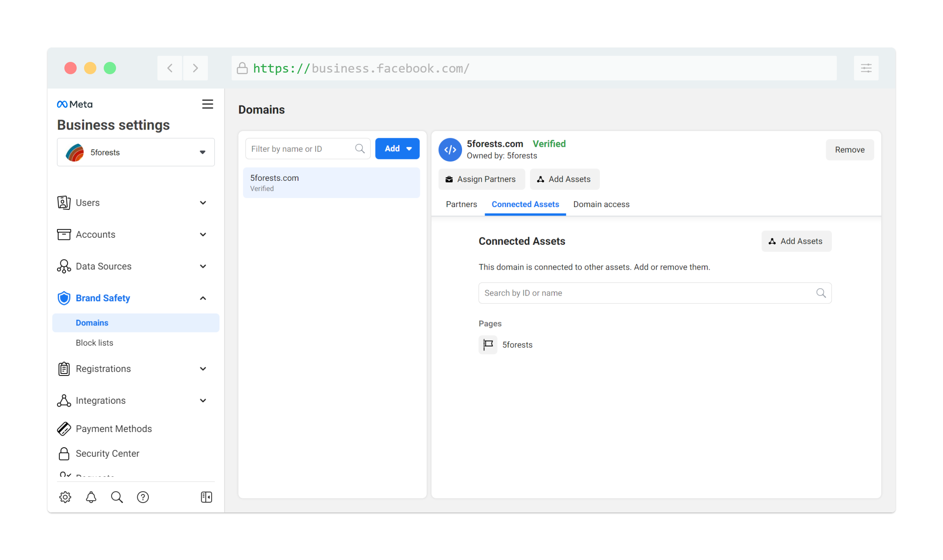Image resolution: width=943 pixels, height=560 pixels.
Task: Click the Remove domain button
Action: [850, 150]
